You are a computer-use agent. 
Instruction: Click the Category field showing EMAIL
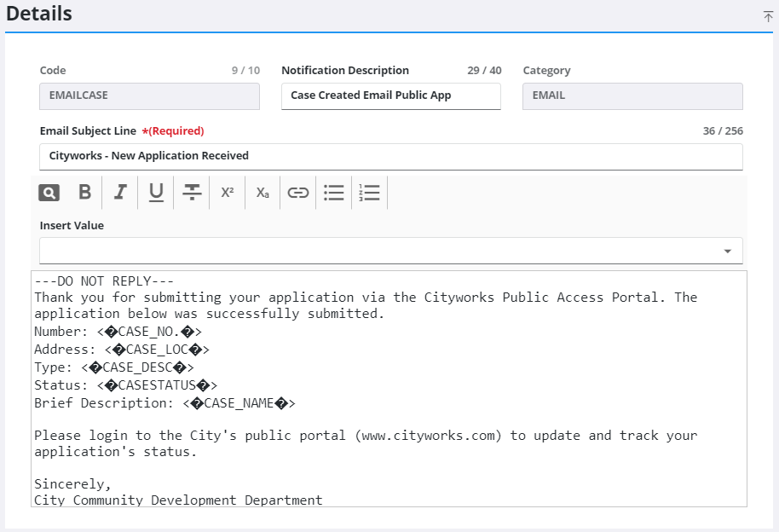coord(632,95)
